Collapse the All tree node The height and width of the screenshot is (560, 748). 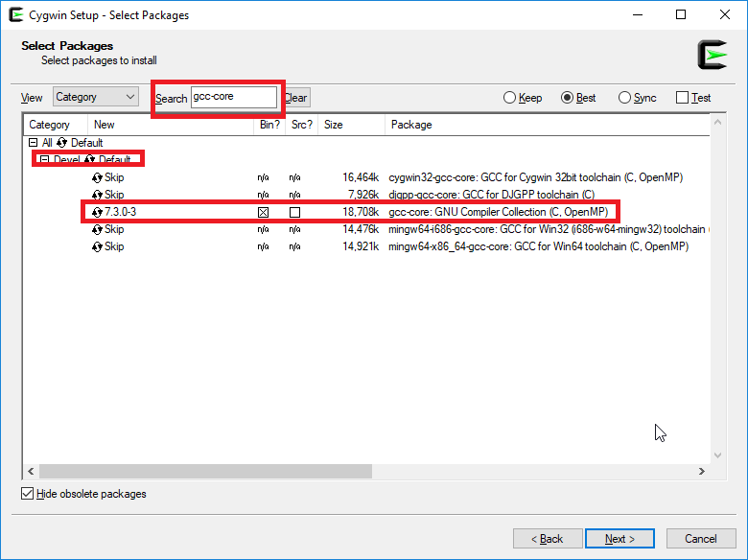tap(34, 143)
